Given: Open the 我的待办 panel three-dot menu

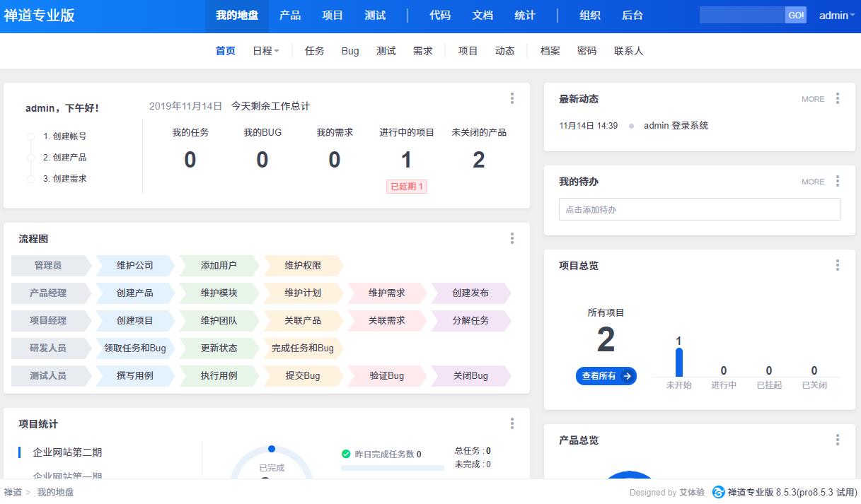Looking at the screenshot, I should pyautogui.click(x=838, y=182).
